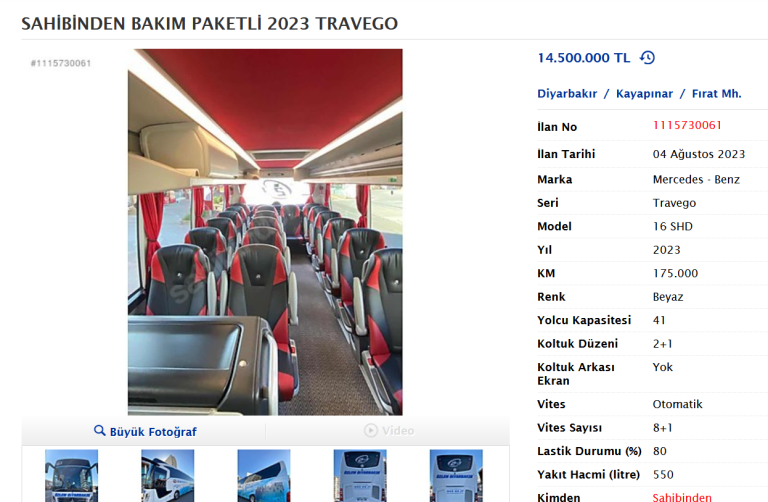Screen dimensions: 768x502
Task: Click the red Sahibinden seller link
Action: coord(682,497)
